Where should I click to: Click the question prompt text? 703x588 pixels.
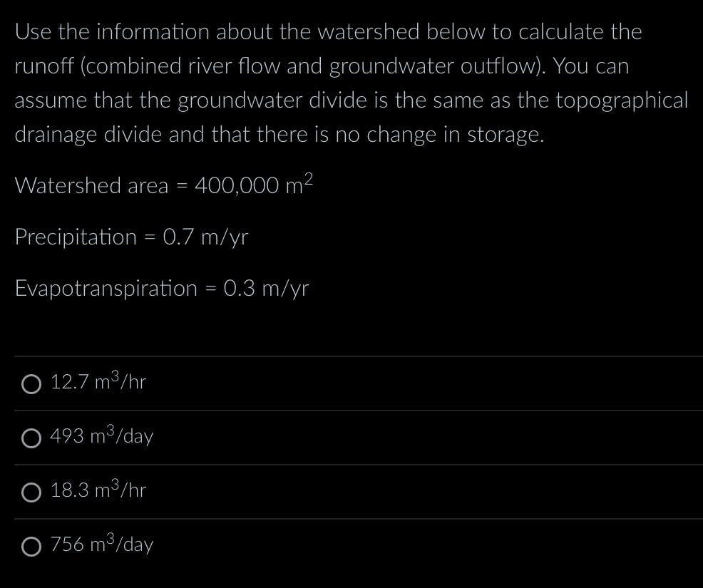[351, 82]
